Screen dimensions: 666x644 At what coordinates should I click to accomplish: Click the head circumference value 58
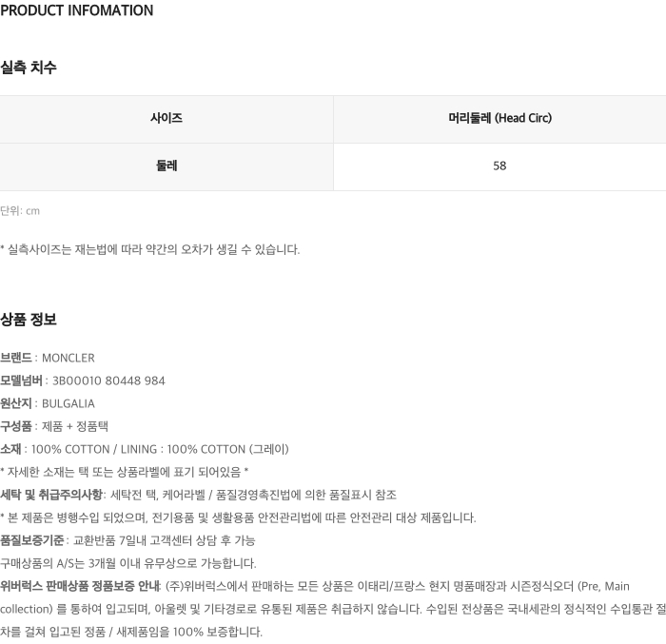pos(499,166)
